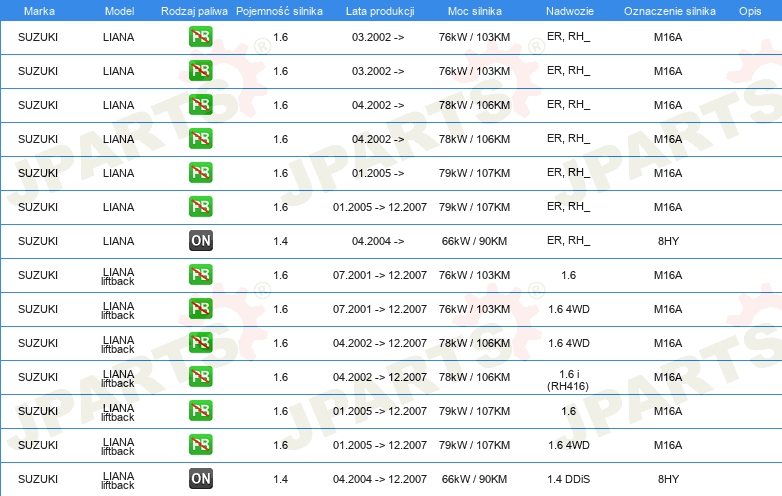This screenshot has height=496, width=782.
Task: Click "07.2001 -> 12.2007" in the 1.6 4WD row
Action: [380, 309]
